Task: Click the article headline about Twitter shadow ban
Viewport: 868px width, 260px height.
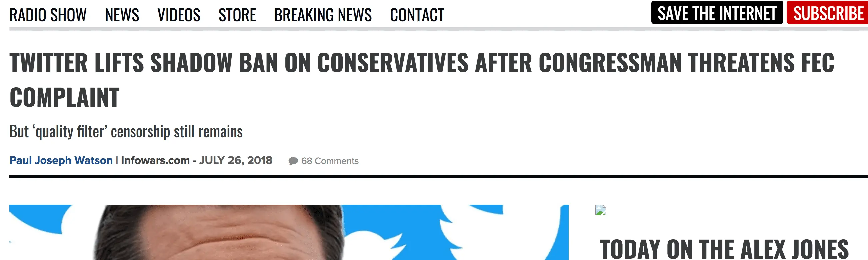Action: pyautogui.click(x=422, y=80)
